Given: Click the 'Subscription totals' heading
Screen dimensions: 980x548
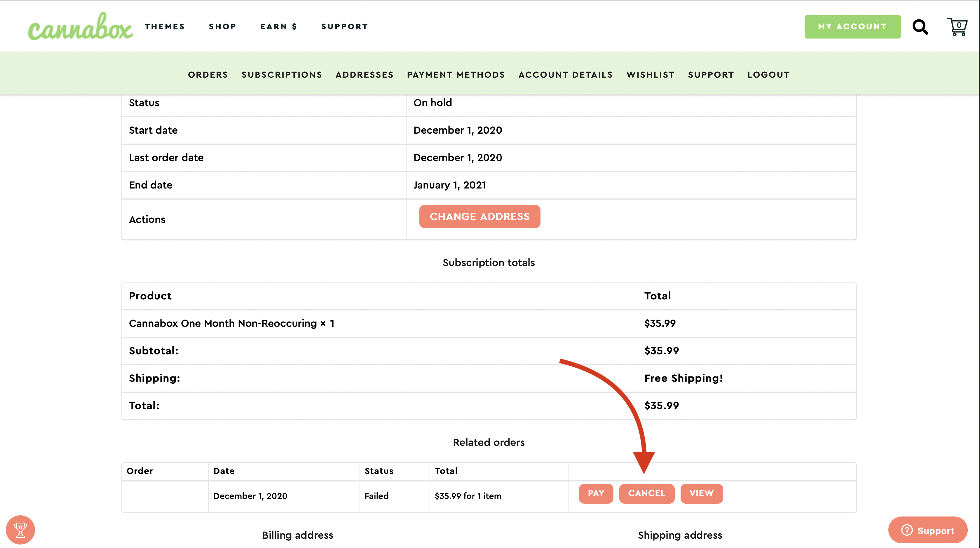Looking at the screenshot, I should click(x=489, y=263).
